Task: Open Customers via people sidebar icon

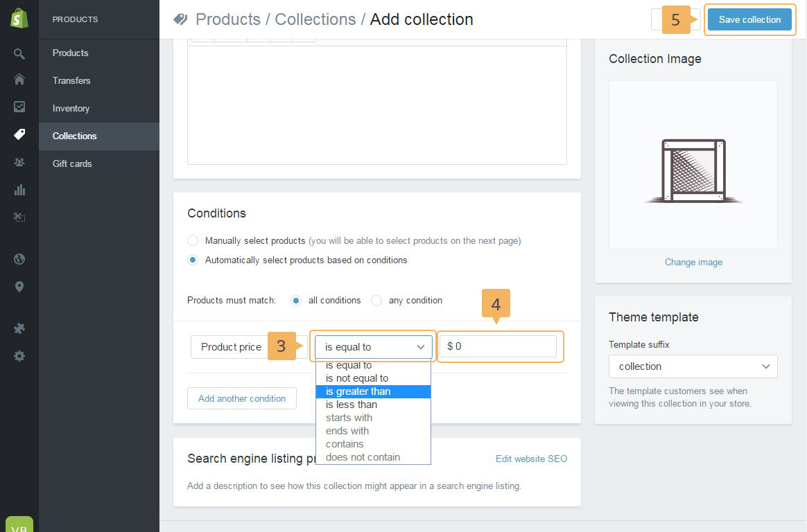Action: click(x=19, y=162)
